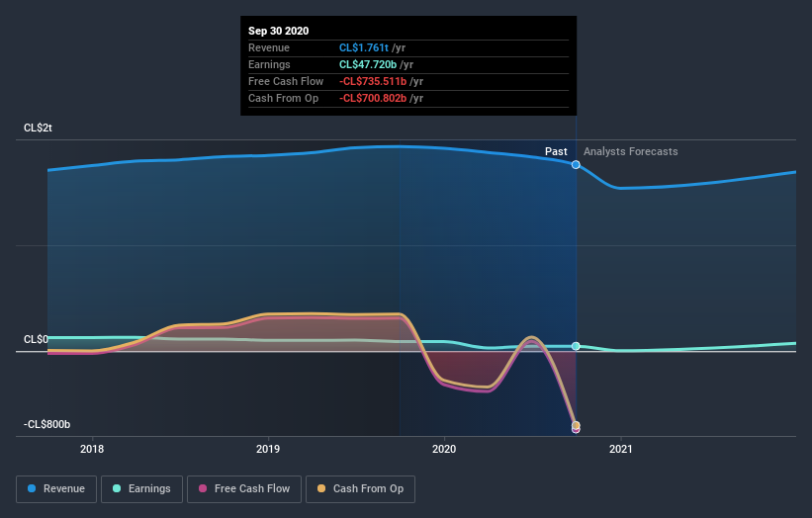Image resolution: width=812 pixels, height=518 pixels.
Task: Click the CL$0 y-axis label
Action: [36, 339]
